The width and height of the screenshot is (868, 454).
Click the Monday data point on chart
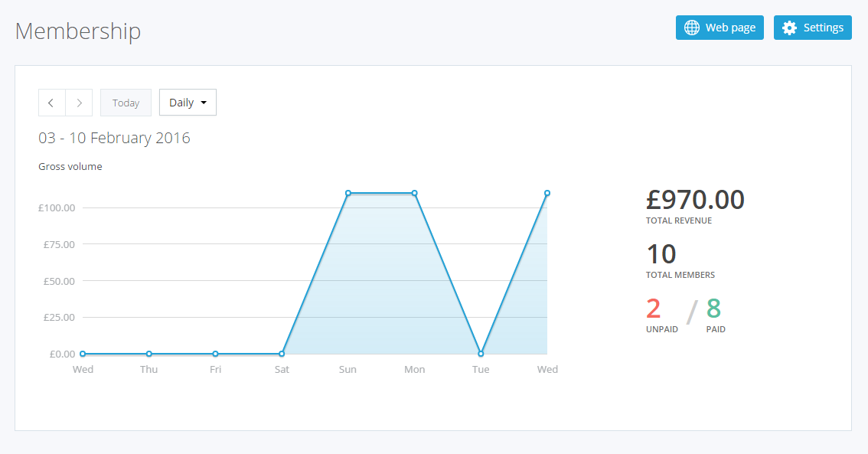pos(415,193)
